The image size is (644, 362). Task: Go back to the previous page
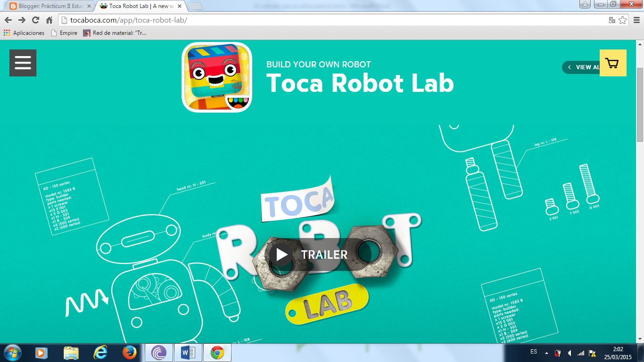[x=8, y=20]
